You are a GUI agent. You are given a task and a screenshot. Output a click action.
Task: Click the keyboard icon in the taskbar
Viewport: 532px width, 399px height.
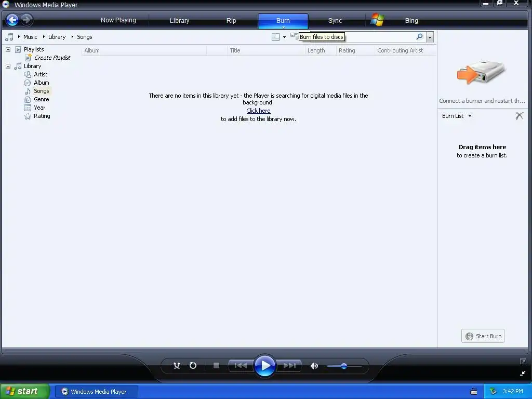(474, 392)
